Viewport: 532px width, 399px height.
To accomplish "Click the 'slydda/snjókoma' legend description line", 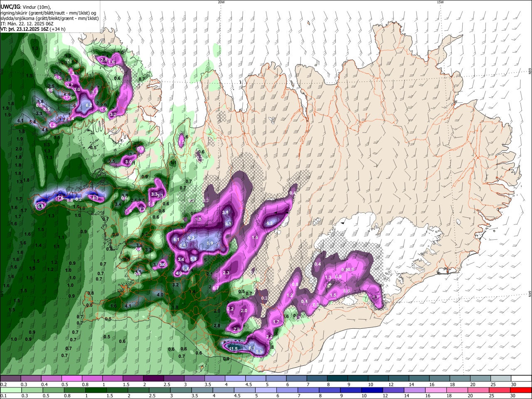I will (x=49, y=18).
